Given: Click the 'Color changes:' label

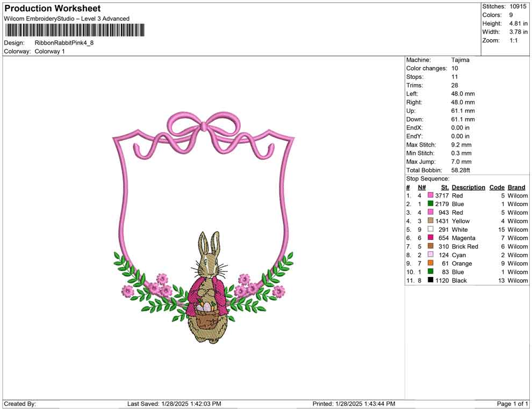Looking at the screenshot, I should click(x=427, y=69).
